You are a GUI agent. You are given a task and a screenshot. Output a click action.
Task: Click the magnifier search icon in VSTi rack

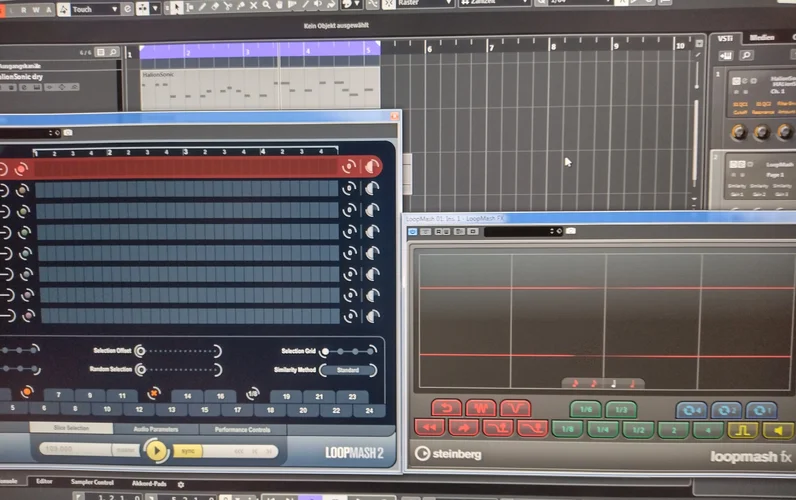[x=746, y=55]
